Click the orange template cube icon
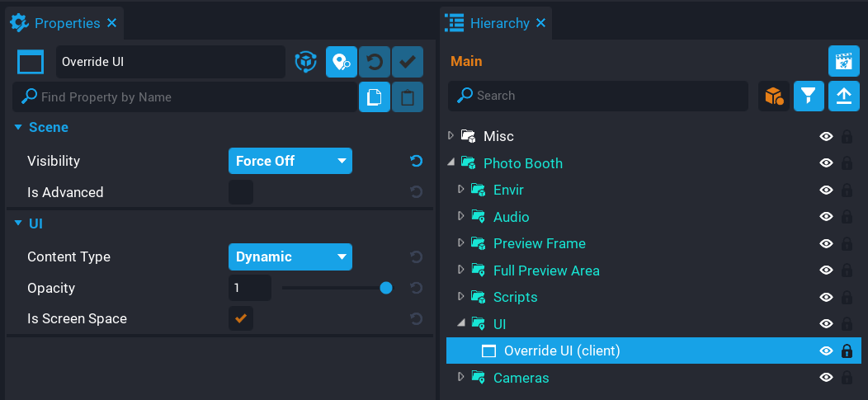This screenshot has width=868, height=400. point(774,96)
